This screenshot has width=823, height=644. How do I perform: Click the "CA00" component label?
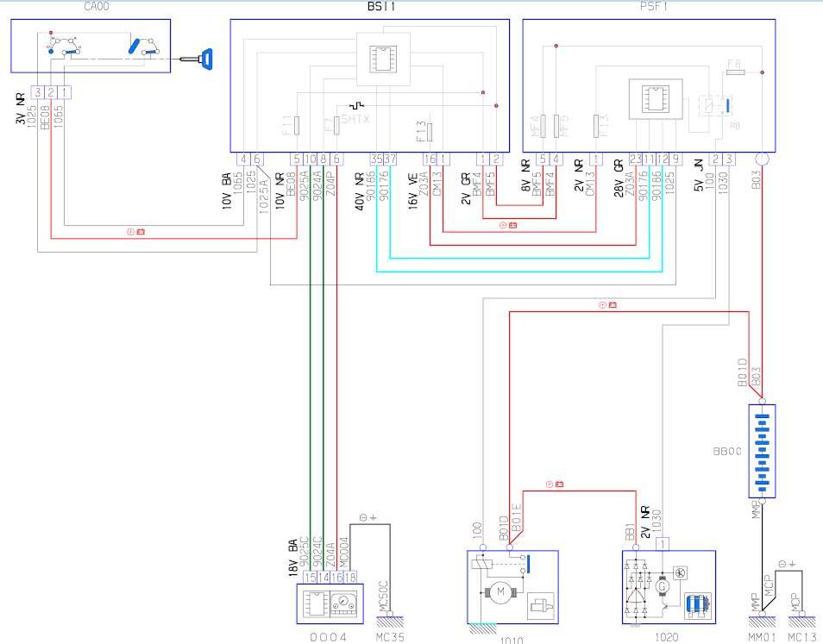point(97,7)
